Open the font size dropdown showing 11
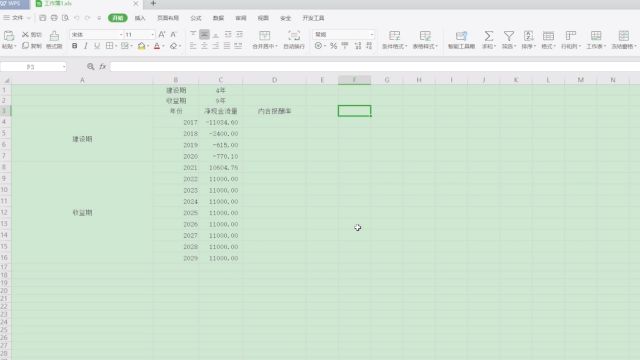The width and height of the screenshot is (640, 360). 153,35
